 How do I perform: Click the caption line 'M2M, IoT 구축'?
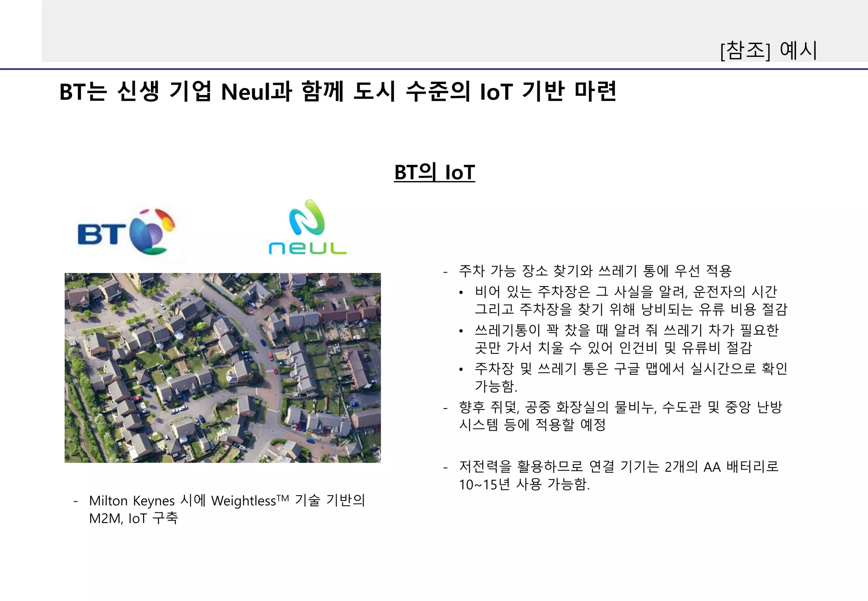click(134, 518)
